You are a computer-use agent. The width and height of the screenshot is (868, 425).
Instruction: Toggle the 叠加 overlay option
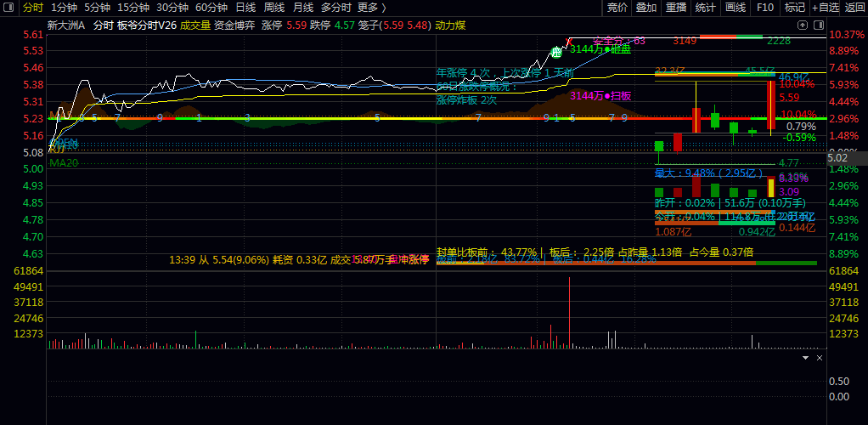(x=646, y=7)
